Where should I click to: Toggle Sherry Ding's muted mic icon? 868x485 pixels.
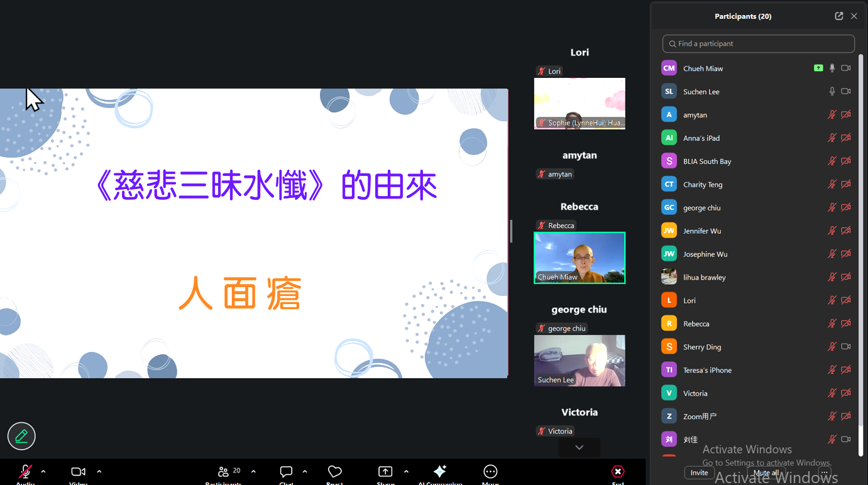tap(832, 346)
